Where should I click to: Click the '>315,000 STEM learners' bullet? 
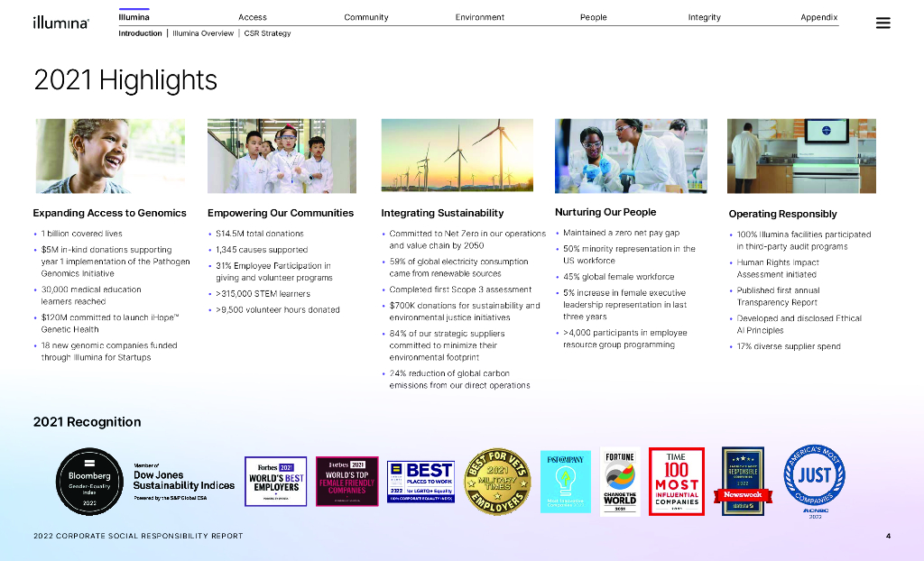[263, 293]
